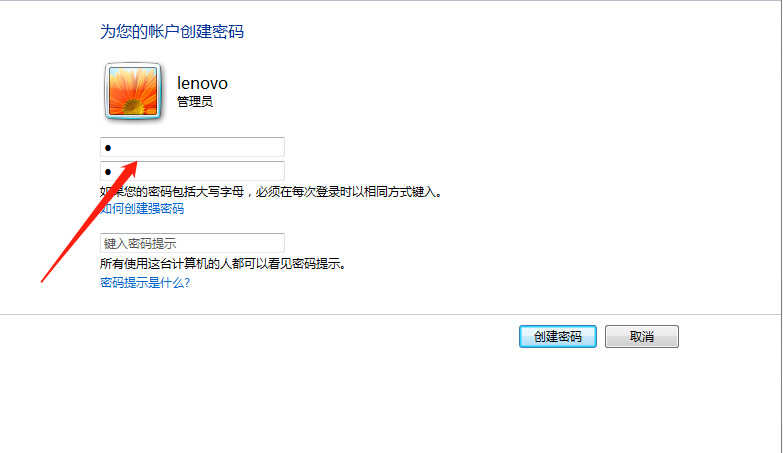Click the uppercase letters password notice text

pos(271,192)
